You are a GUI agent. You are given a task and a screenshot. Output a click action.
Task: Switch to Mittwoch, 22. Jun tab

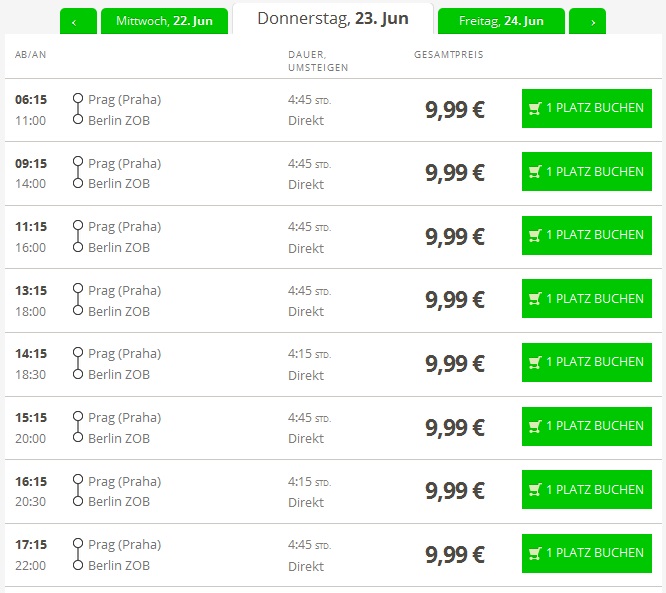point(164,21)
